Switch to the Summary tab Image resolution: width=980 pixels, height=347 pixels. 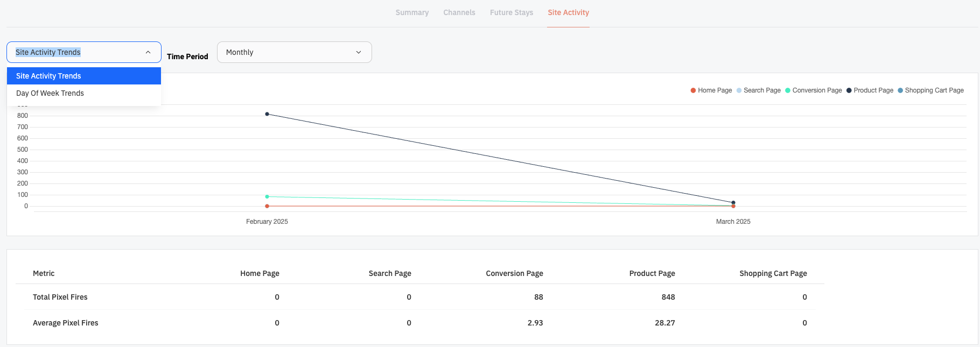(x=412, y=12)
